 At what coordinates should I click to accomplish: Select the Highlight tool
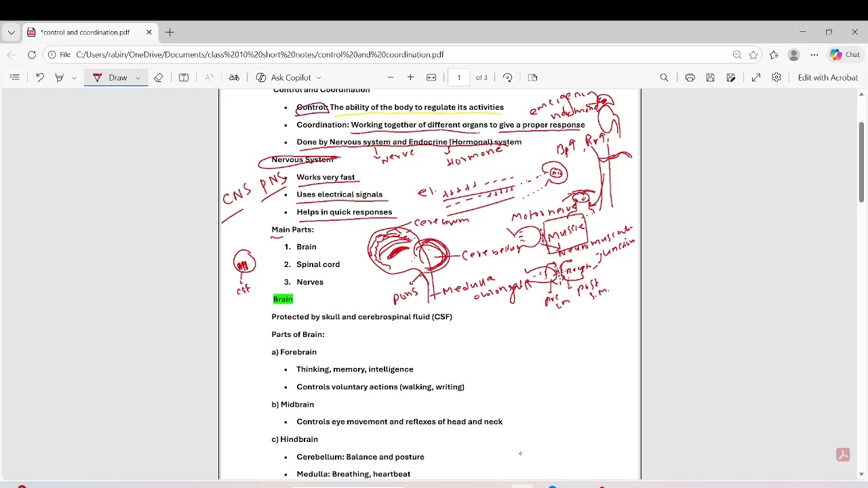tap(60, 78)
